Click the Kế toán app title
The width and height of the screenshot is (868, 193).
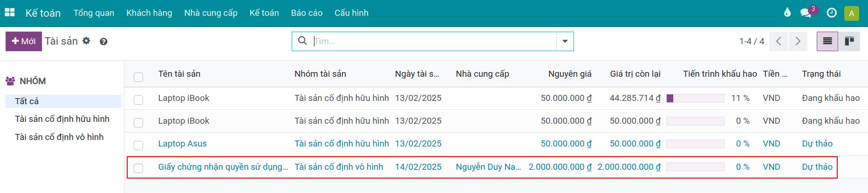coord(43,13)
